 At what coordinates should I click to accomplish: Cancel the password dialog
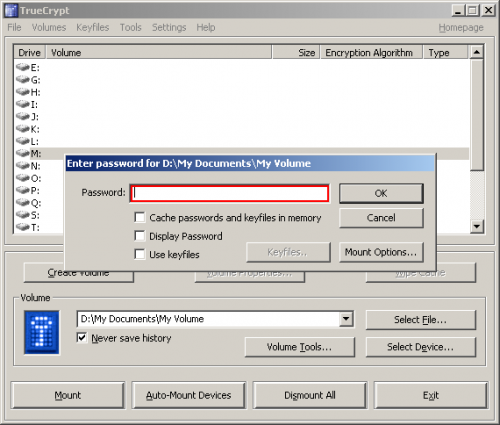pos(381,218)
